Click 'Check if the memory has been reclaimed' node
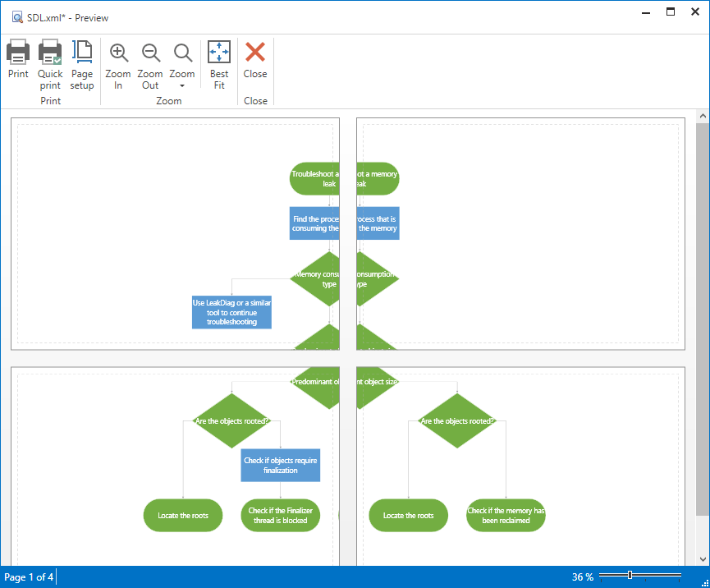The image size is (710, 588). click(506, 516)
